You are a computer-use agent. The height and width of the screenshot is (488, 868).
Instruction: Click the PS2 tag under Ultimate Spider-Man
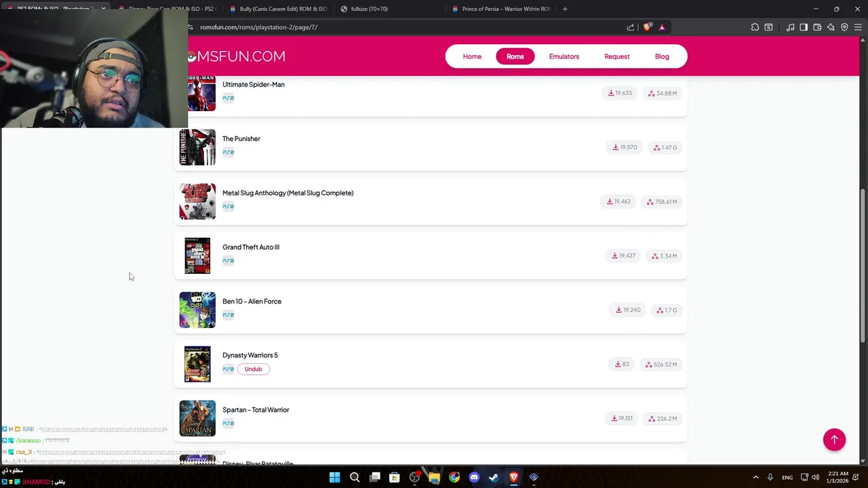228,98
